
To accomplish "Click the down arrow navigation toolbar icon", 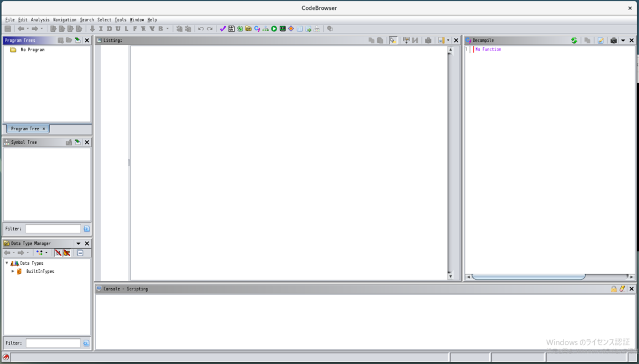I will (92, 29).
